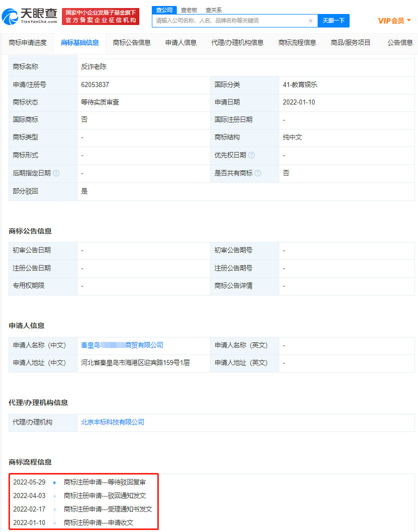
Task: Click the 申请人信息 section heading
Action: point(26,325)
